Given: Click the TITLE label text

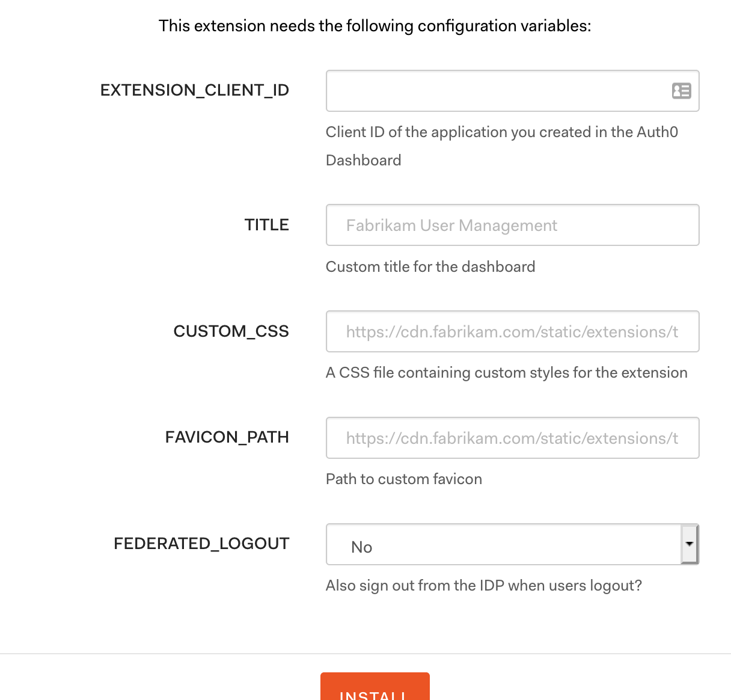Looking at the screenshot, I should [x=266, y=224].
